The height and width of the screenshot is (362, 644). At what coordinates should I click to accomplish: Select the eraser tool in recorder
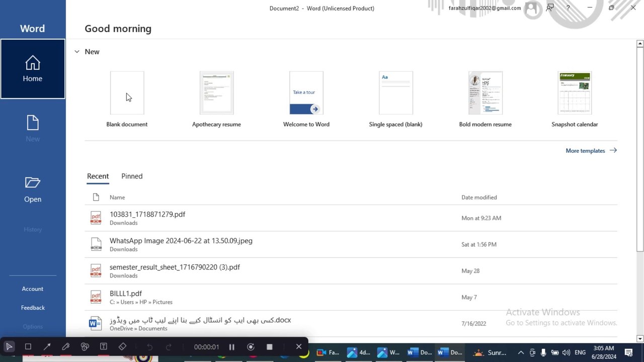pos(122,346)
